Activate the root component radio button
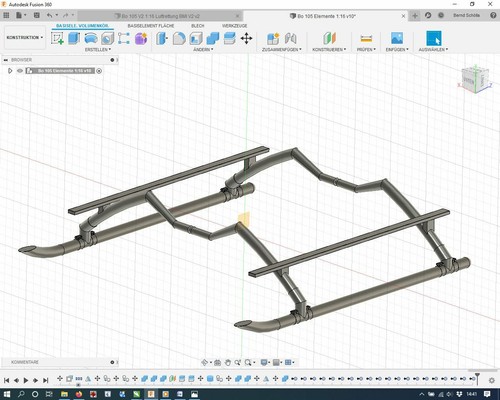The image size is (500, 400). 99,71
